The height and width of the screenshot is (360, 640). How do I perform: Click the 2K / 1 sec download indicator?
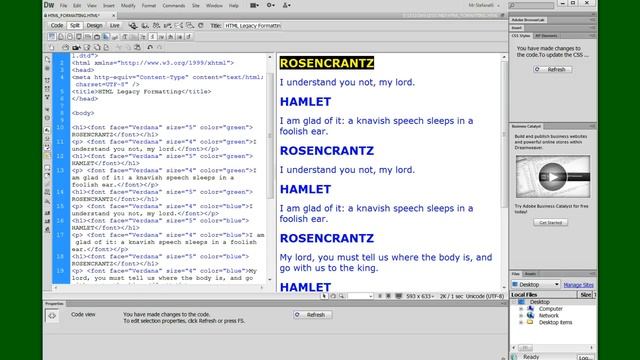[x=451, y=296]
